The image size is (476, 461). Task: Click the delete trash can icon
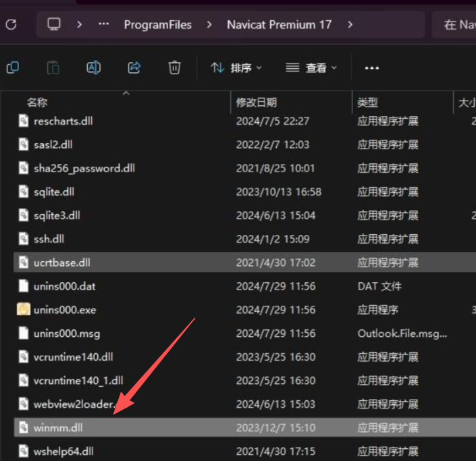click(174, 67)
